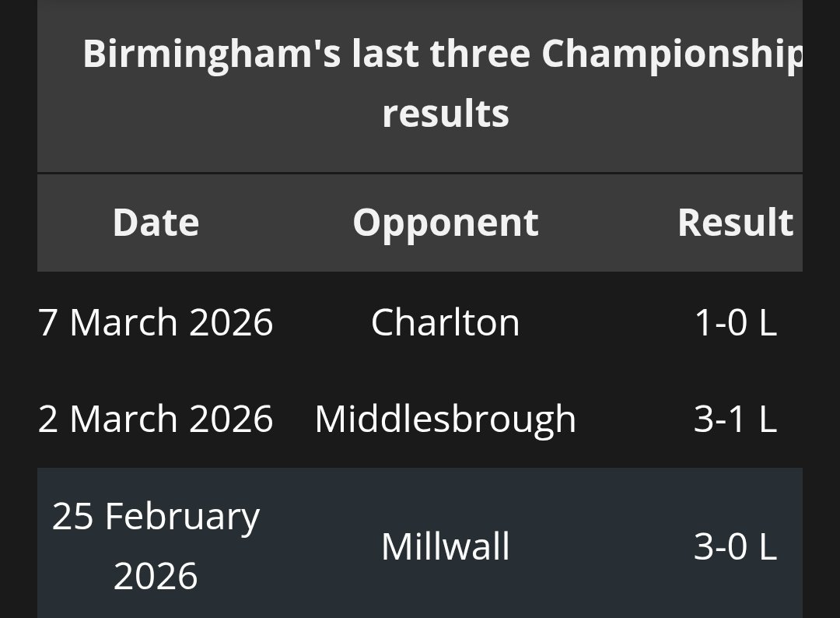Click the word "Championship" in the title
The width and height of the screenshot is (840, 618).
coord(672,54)
